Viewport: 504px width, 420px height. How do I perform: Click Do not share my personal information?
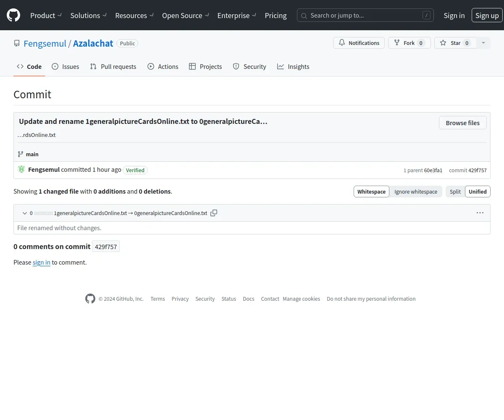point(371,299)
